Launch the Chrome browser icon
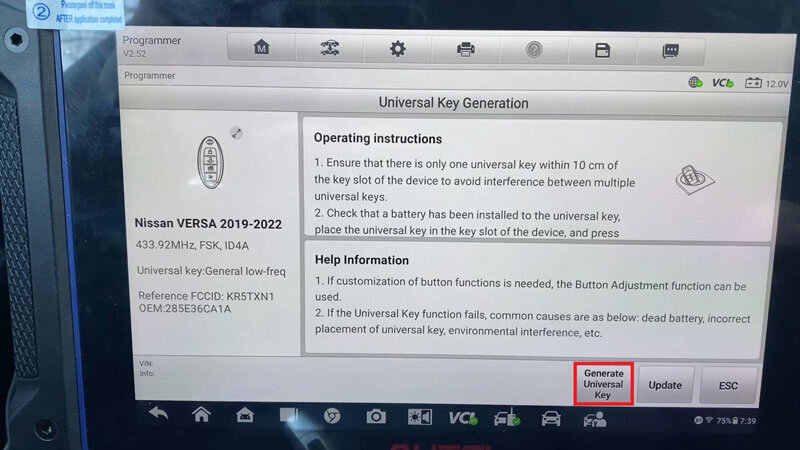The width and height of the screenshot is (800, 450). [332, 416]
